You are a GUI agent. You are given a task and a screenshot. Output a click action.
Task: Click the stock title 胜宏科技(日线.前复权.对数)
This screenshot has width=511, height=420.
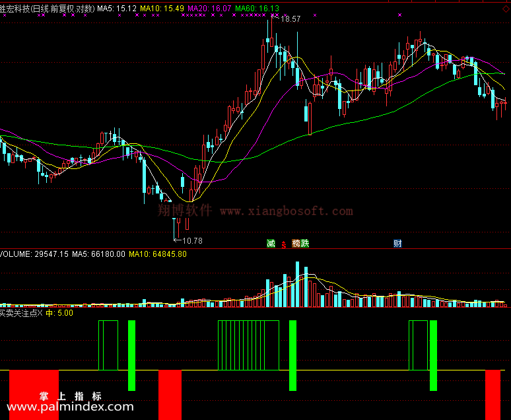tap(48, 9)
